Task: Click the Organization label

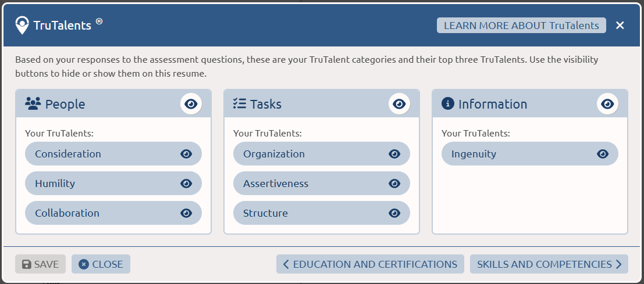Action: pyautogui.click(x=274, y=154)
